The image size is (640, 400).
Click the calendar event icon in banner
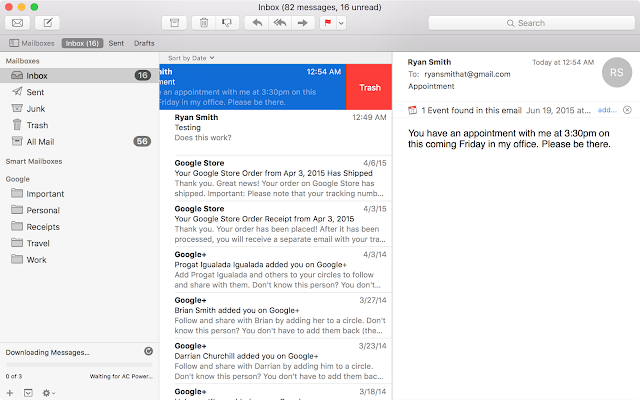click(413, 110)
